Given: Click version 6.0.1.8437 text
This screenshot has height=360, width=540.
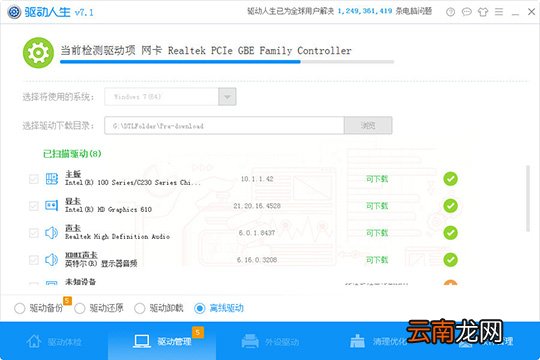Looking at the screenshot, I should coord(257,233).
